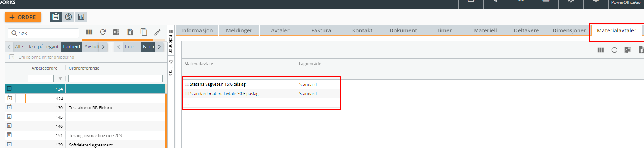Viewport: 644px width, 148px height.
Task: Copy the selected order
Action: click(144, 32)
